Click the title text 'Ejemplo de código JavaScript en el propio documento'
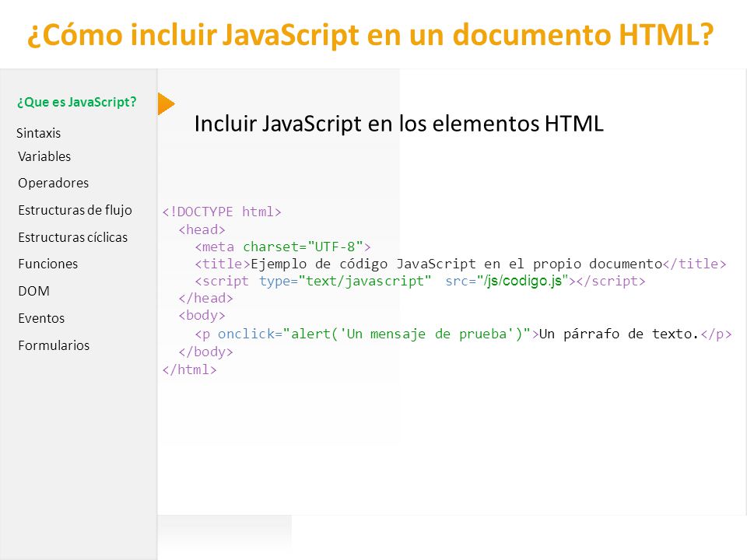 457,264
